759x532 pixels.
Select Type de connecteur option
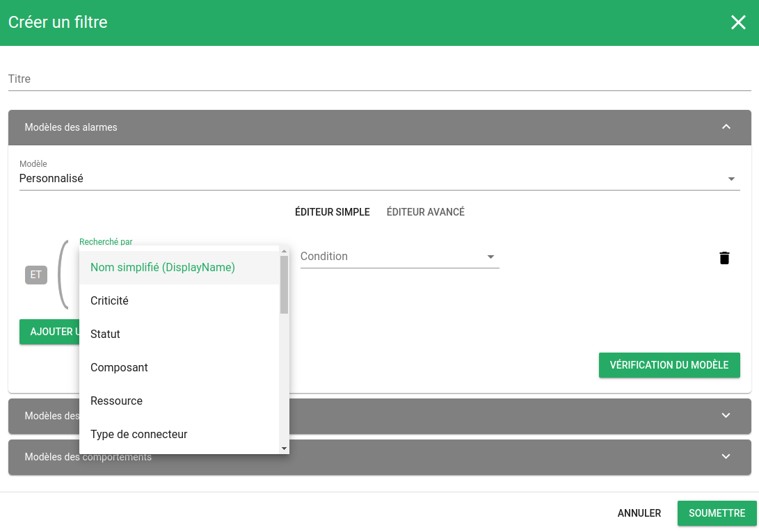tap(139, 435)
